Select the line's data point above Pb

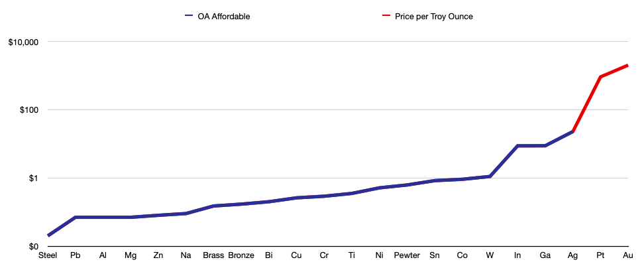tap(75, 218)
